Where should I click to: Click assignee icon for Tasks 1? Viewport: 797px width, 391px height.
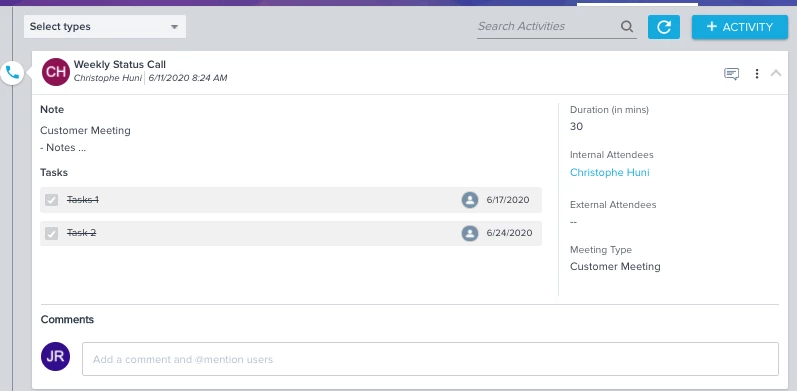(x=470, y=200)
